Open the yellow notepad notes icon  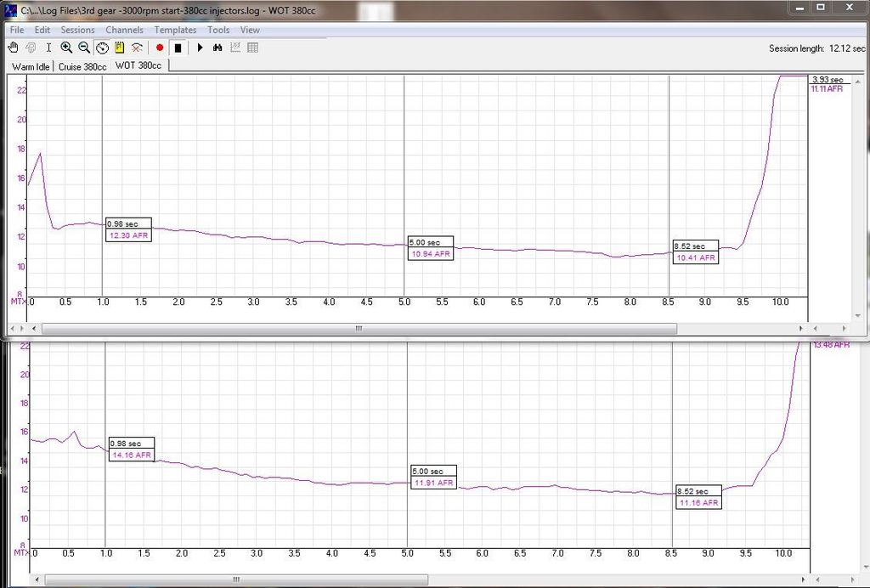click(119, 48)
